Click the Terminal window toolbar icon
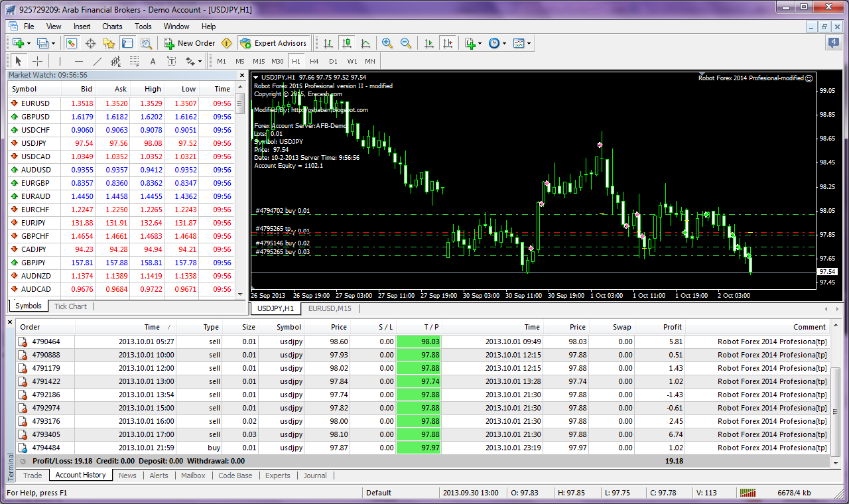The image size is (849, 504). (x=127, y=43)
